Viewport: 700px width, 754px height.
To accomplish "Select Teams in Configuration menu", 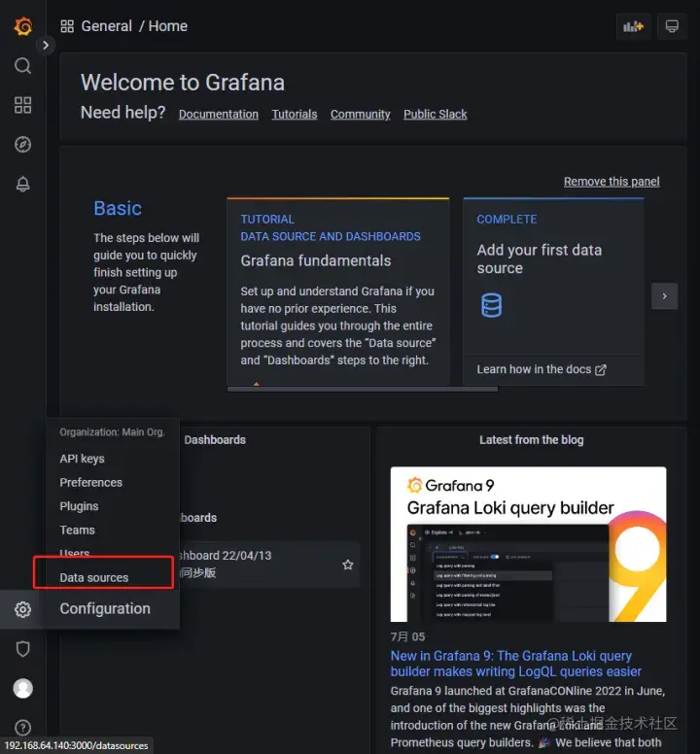I will pyautogui.click(x=77, y=530).
